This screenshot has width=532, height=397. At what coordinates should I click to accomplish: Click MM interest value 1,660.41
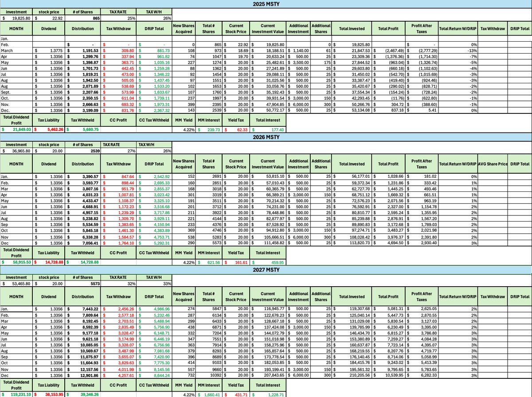pos(209,394)
